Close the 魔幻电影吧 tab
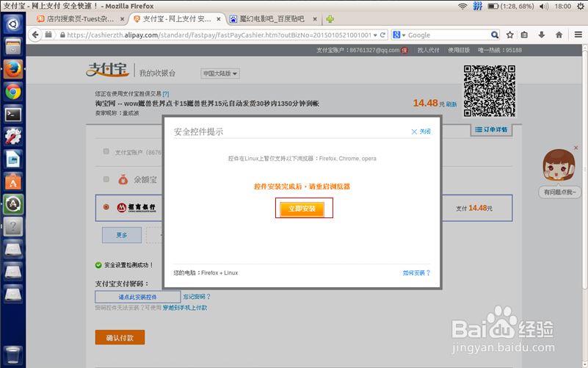The width and height of the screenshot is (588, 368). pos(315,19)
